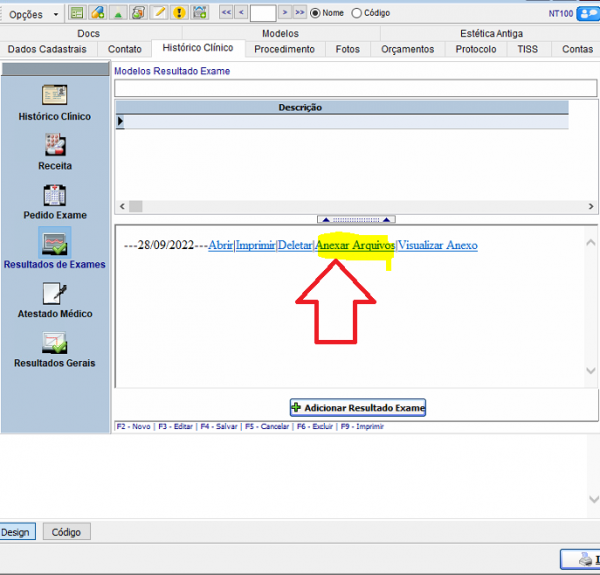Switch to the Procedimento tab
This screenshot has width=600, height=575.
tap(284, 49)
